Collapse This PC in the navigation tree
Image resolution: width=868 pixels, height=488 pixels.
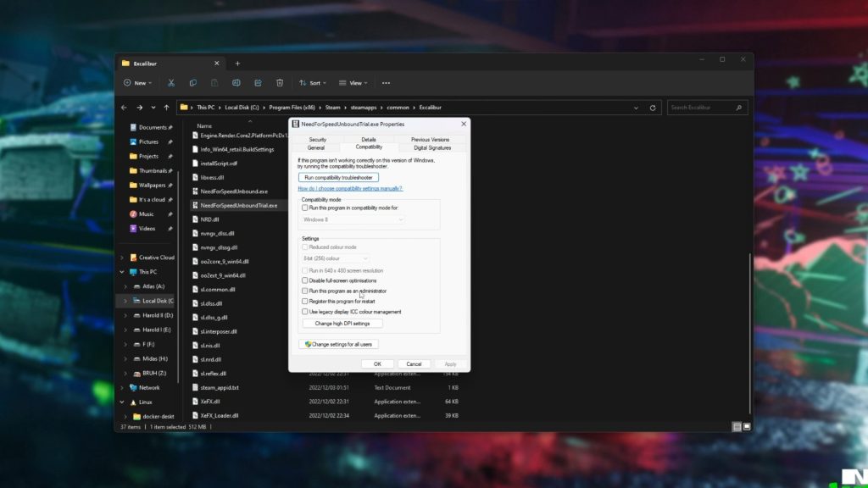[122, 272]
